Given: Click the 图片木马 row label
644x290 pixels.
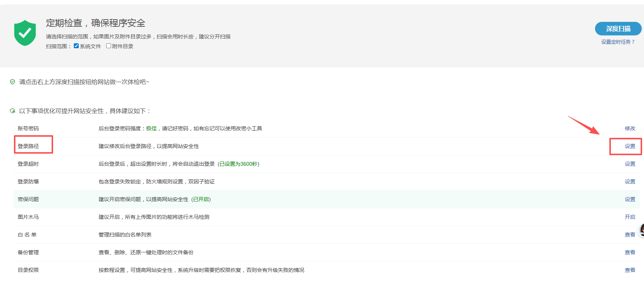Looking at the screenshot, I should pos(28,217).
